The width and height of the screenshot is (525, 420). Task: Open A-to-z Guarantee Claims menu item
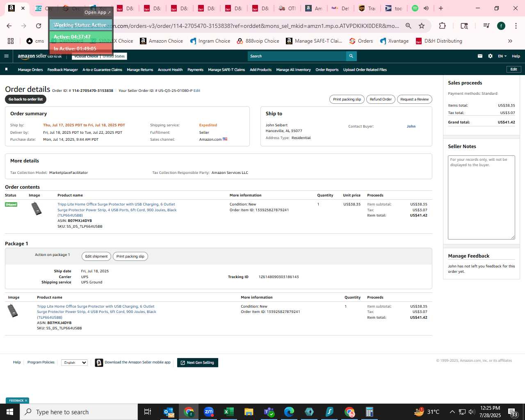[x=103, y=70]
